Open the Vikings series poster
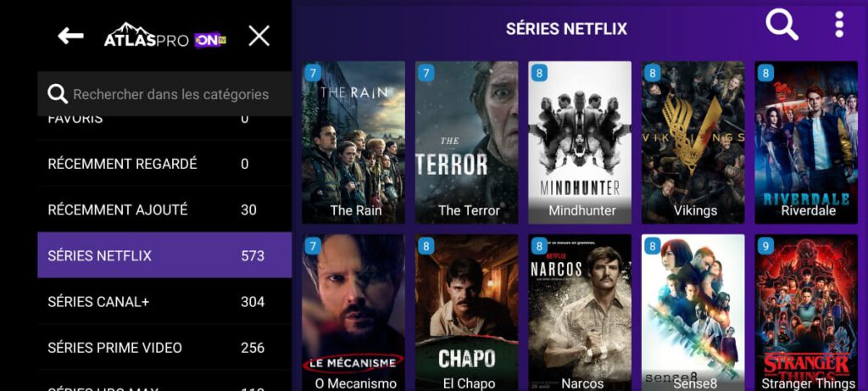 click(693, 142)
